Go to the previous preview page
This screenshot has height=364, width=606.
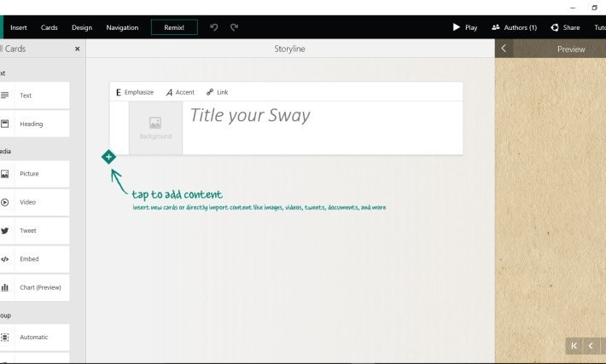(x=591, y=346)
